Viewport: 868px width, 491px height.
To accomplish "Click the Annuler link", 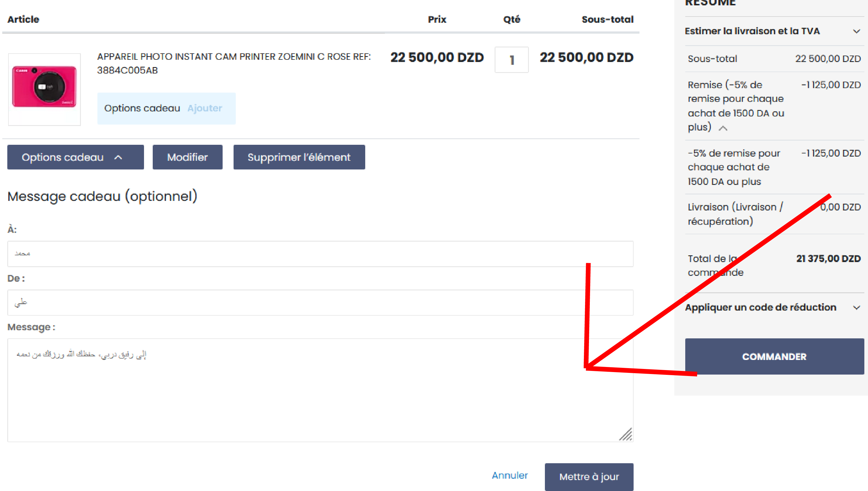I will tap(510, 476).
